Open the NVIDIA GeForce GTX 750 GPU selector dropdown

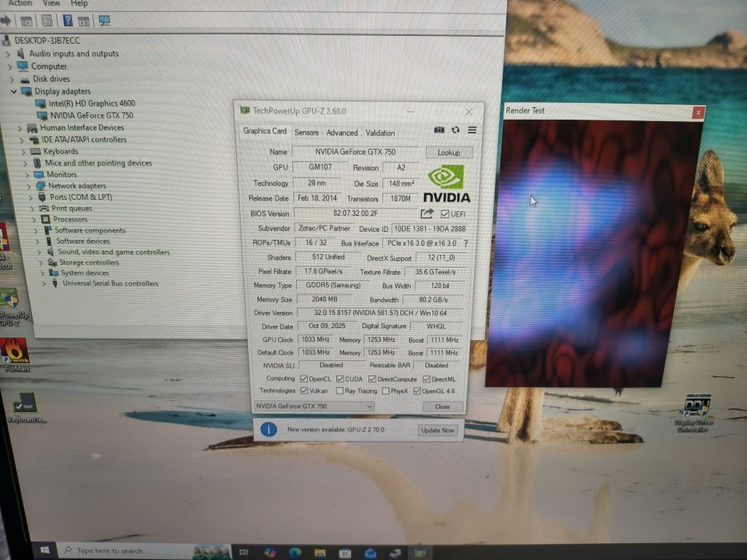tap(314, 406)
